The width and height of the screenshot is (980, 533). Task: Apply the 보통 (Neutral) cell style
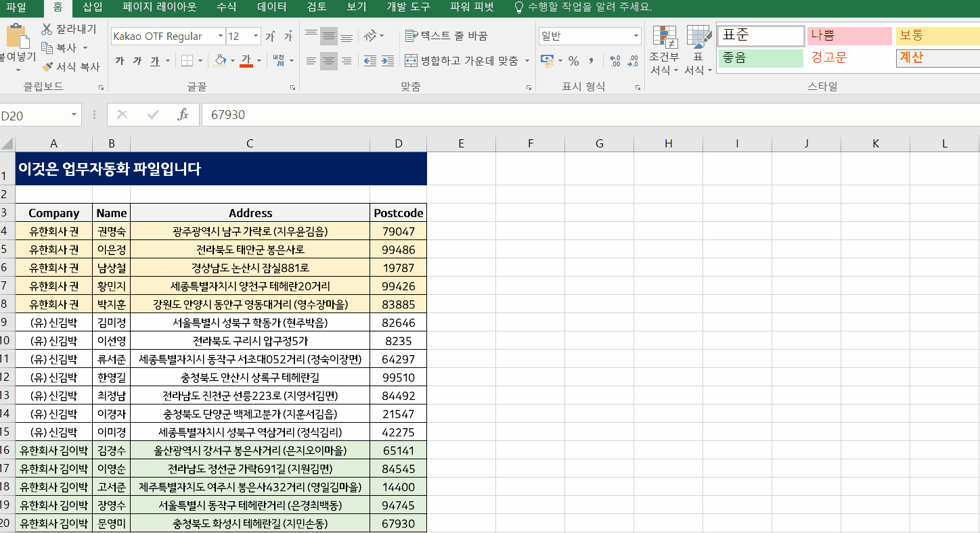pos(937,36)
